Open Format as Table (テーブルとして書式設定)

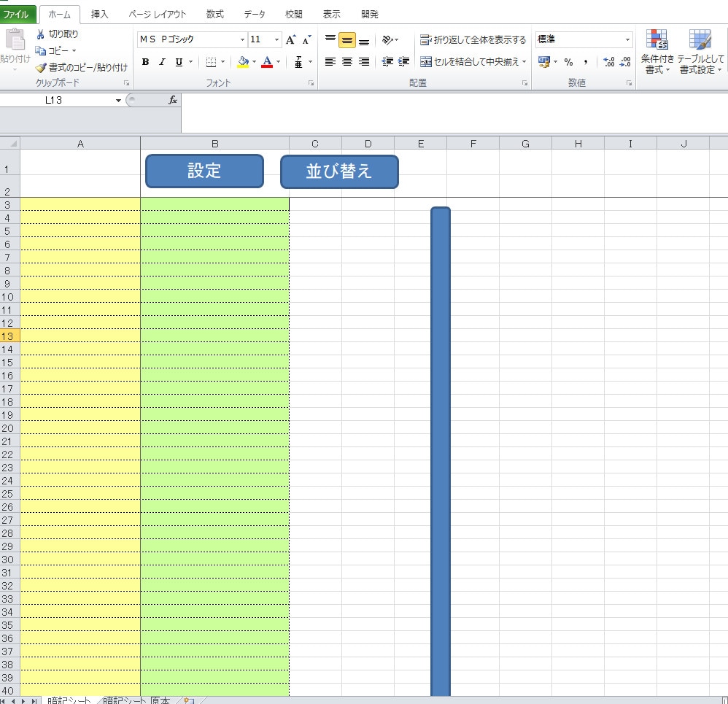(x=700, y=51)
